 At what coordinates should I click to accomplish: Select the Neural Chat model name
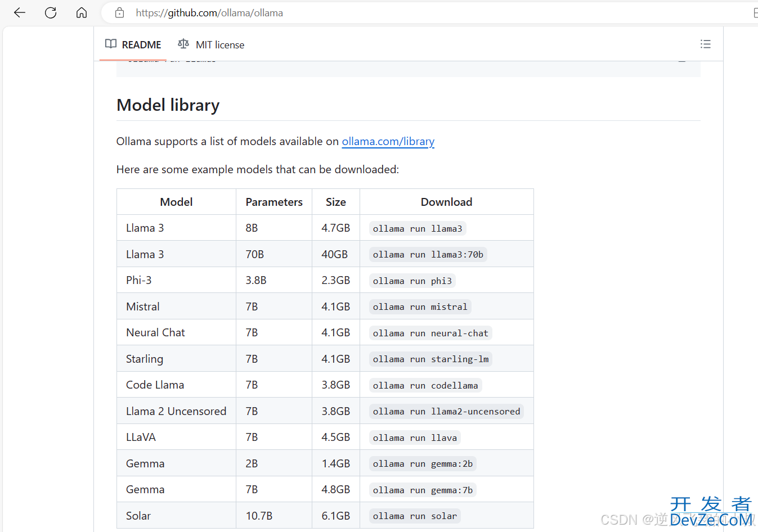pos(155,332)
